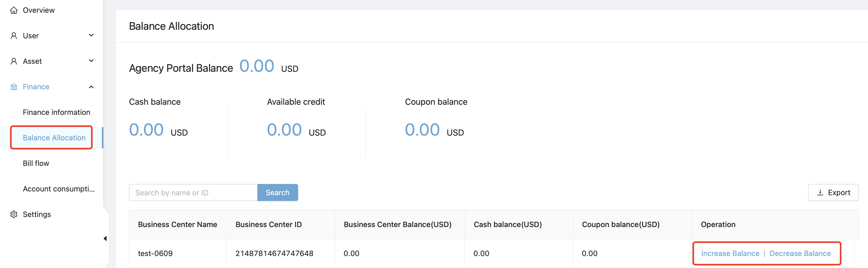Collapse the Finance menu chevron

91,87
